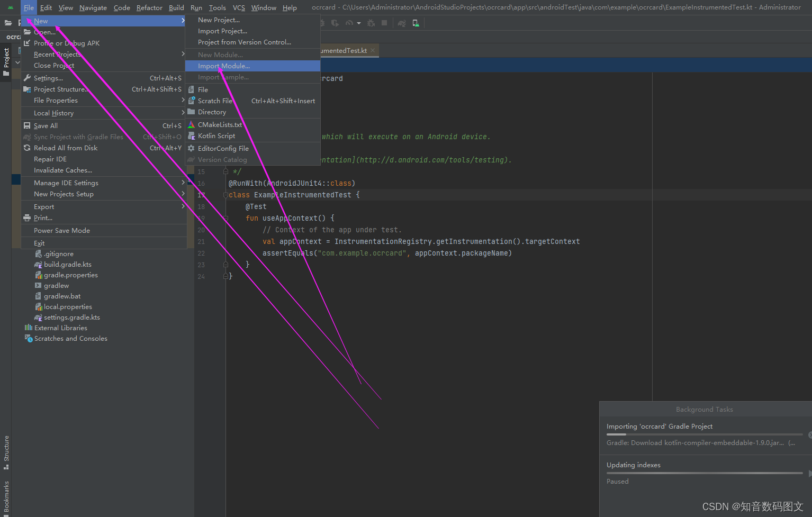Click the Stop toolbar icon
The image size is (812, 517).
(x=385, y=23)
